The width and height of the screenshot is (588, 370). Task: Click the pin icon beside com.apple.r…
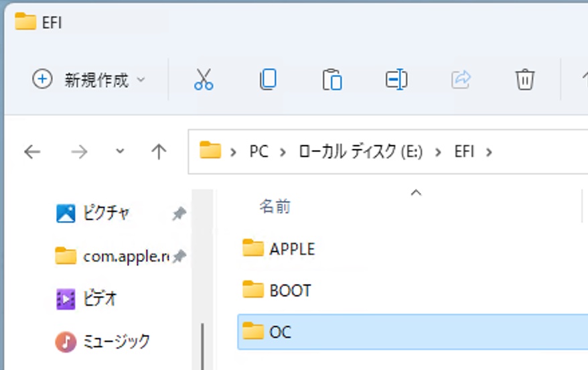(179, 256)
